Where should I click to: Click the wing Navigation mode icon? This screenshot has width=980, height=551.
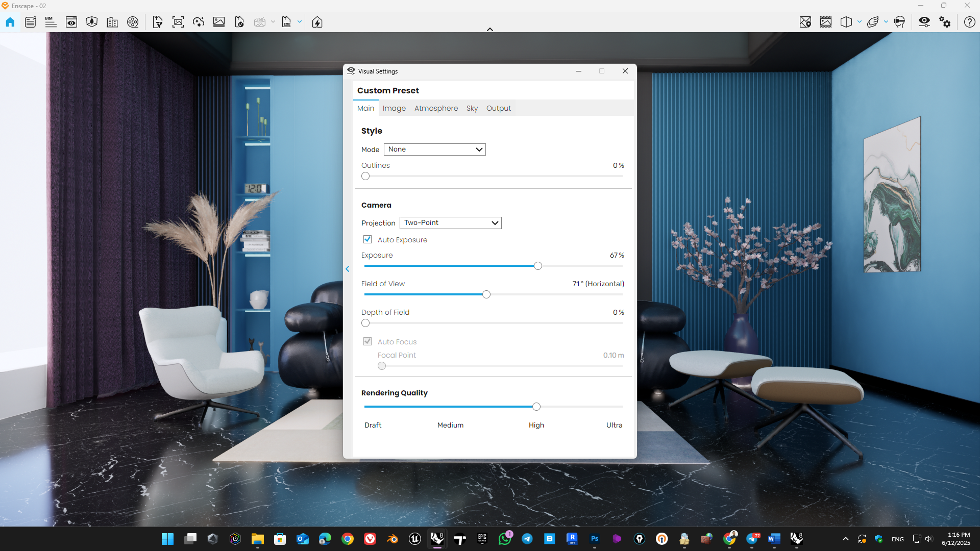tap(873, 22)
